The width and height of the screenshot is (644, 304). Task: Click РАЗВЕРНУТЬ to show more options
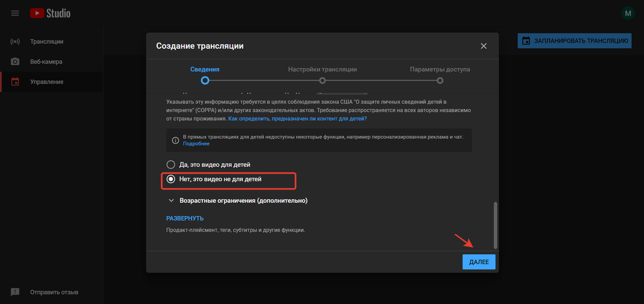coord(185,219)
